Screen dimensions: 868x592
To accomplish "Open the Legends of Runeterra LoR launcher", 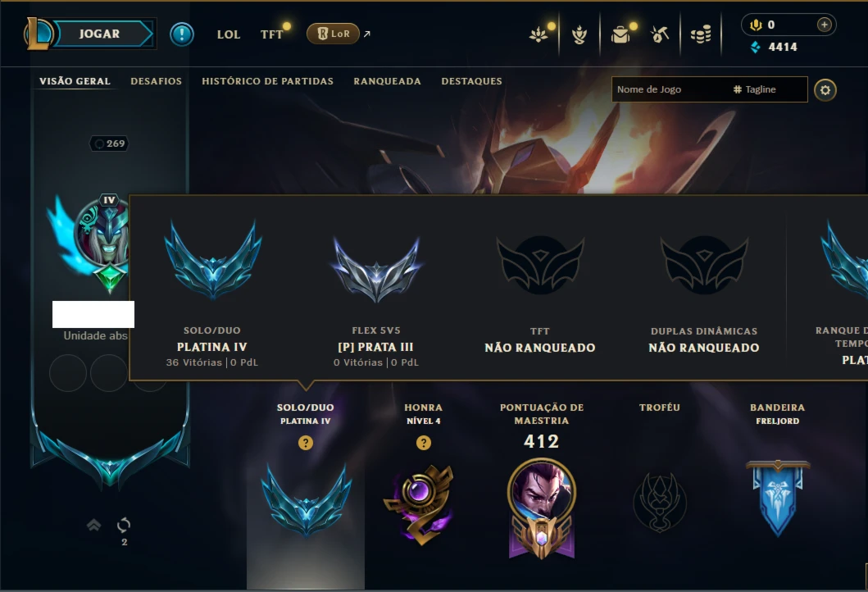I will coord(334,34).
